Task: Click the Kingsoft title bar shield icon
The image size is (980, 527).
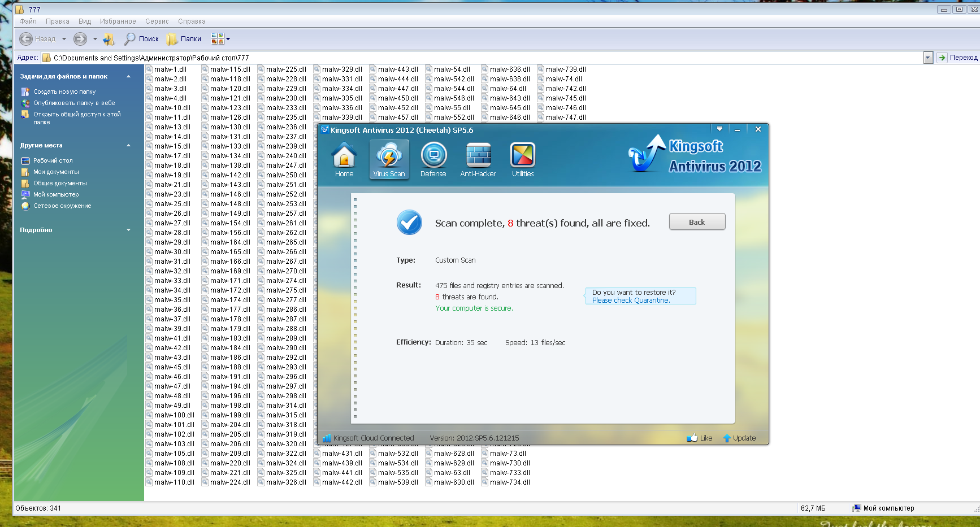Action: click(x=325, y=130)
